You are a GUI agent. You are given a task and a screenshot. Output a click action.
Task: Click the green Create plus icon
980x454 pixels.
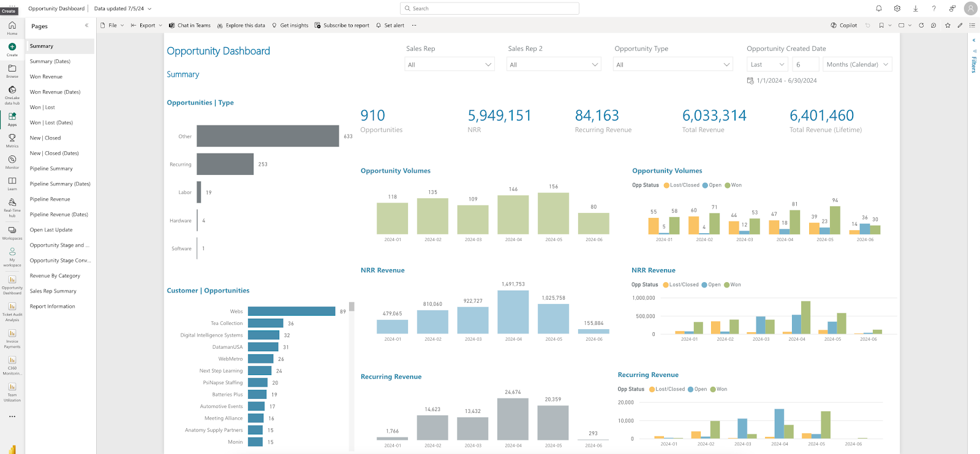coord(12,47)
